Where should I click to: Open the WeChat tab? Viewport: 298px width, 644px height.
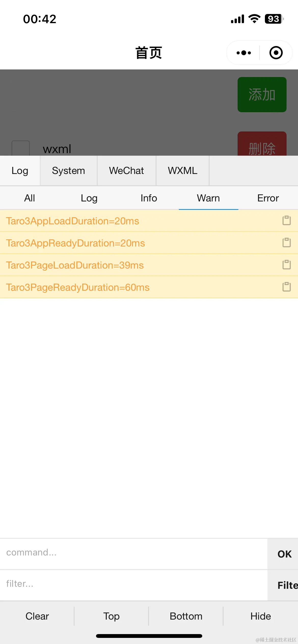point(127,171)
